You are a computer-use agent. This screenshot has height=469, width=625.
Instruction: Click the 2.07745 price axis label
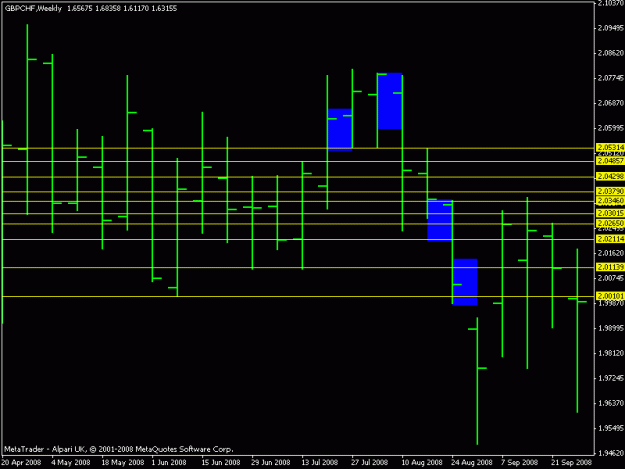[611, 78]
